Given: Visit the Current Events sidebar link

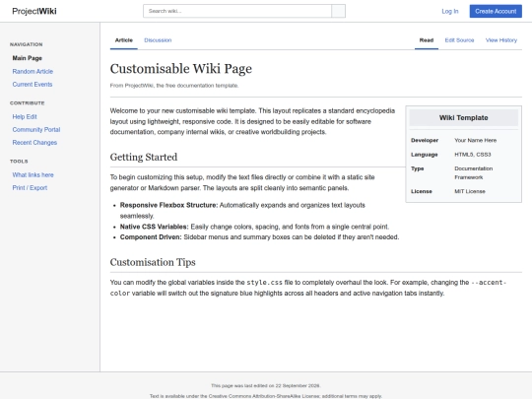Looking at the screenshot, I should (33, 84).
